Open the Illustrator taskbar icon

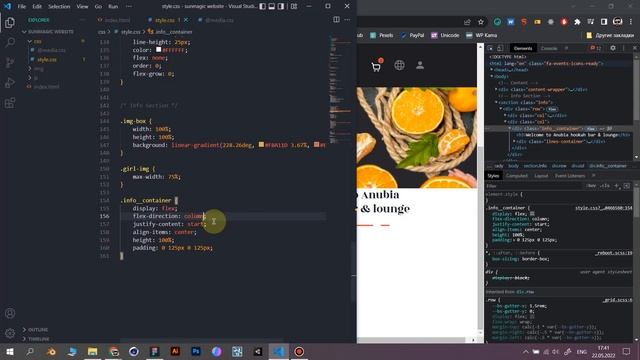(x=175, y=351)
